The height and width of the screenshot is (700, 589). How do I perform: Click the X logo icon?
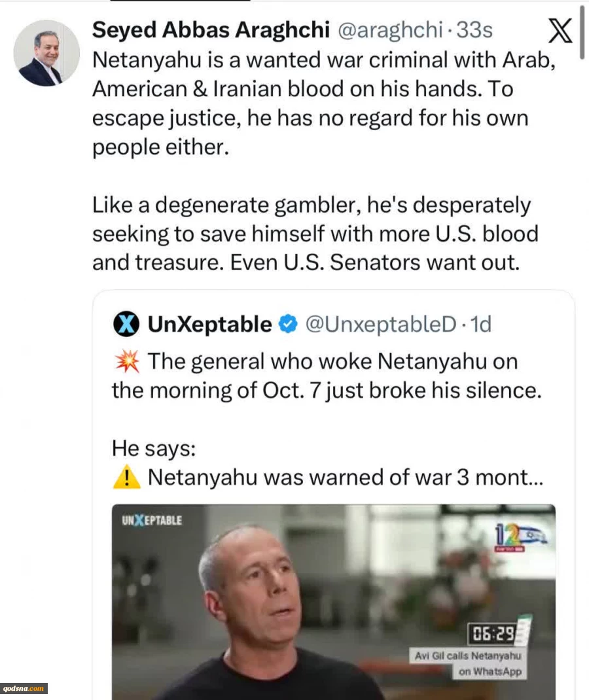(x=560, y=31)
